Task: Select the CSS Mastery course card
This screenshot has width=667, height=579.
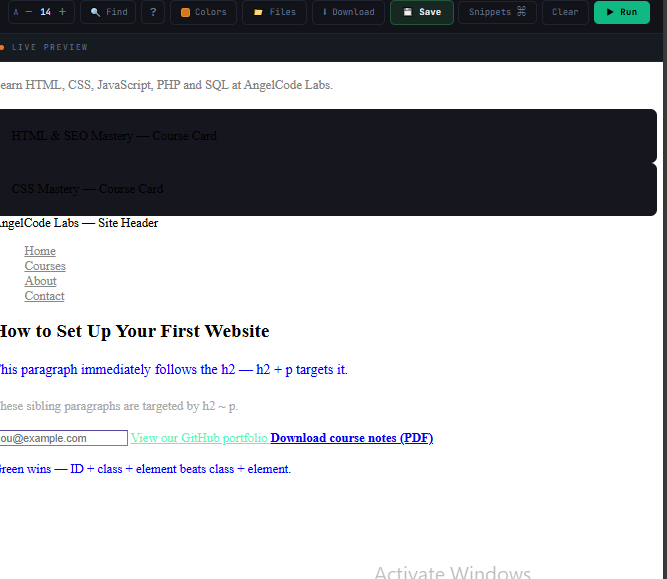Action: pos(328,189)
